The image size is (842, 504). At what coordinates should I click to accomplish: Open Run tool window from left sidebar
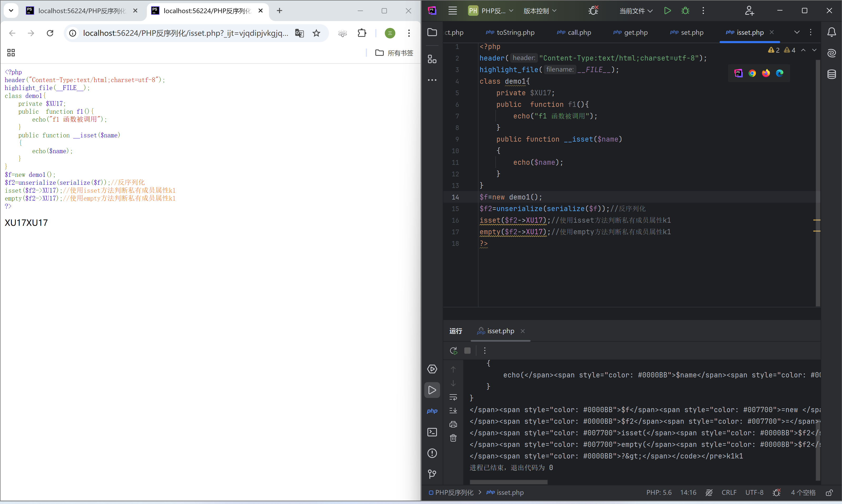tap(432, 390)
